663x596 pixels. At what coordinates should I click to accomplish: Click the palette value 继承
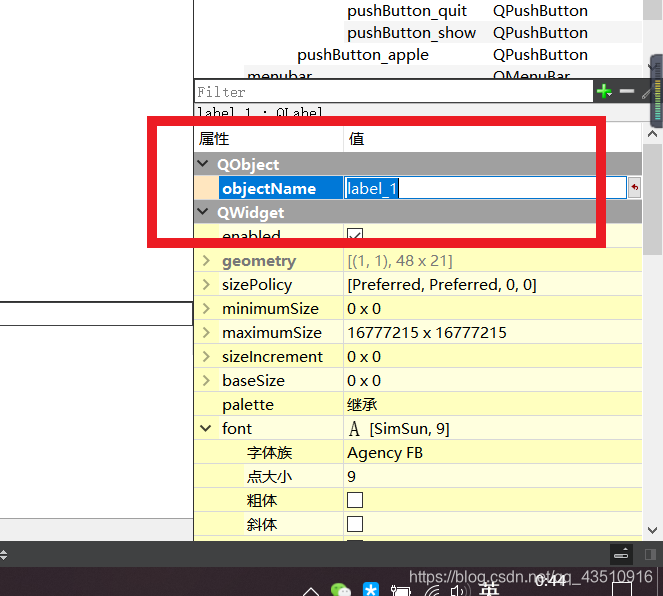pos(362,405)
